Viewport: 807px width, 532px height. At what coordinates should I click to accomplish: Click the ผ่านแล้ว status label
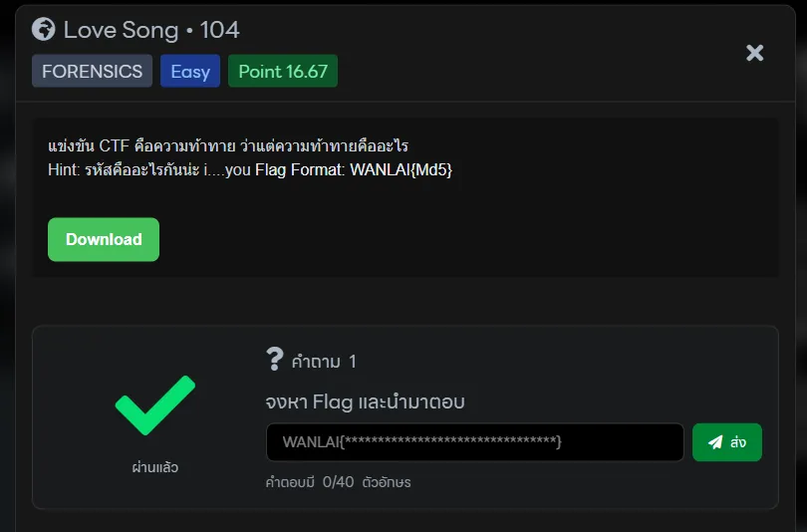click(154, 467)
